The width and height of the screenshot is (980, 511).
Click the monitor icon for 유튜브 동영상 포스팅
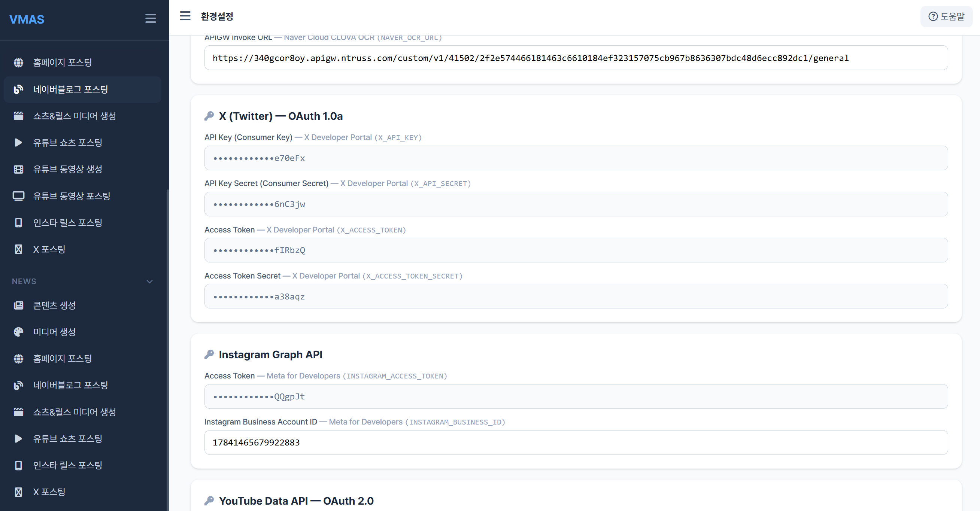18,196
